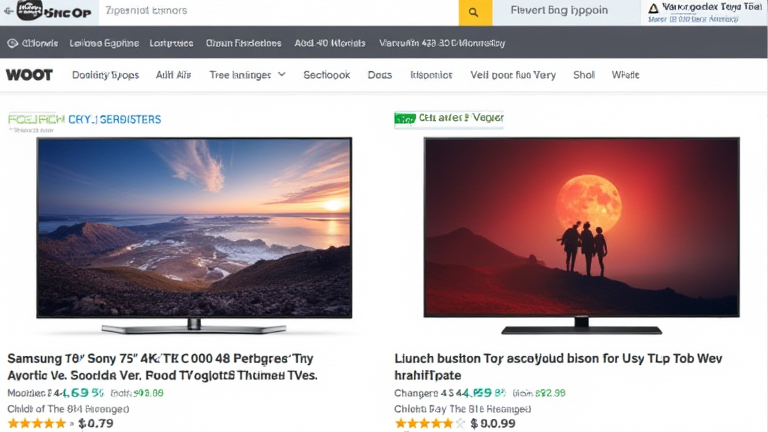Click the header text next to search button
Image resolution: width=768 pixels, height=432 pixels.
click(x=559, y=10)
